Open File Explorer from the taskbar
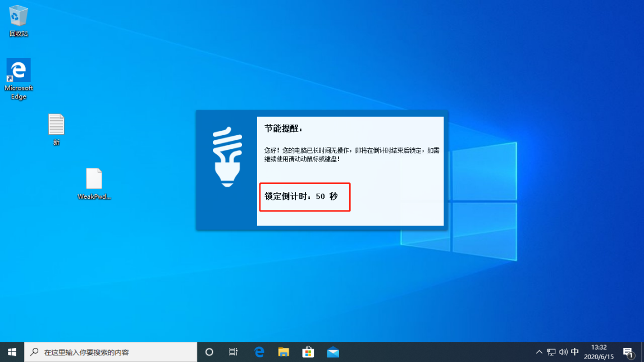 click(x=284, y=352)
